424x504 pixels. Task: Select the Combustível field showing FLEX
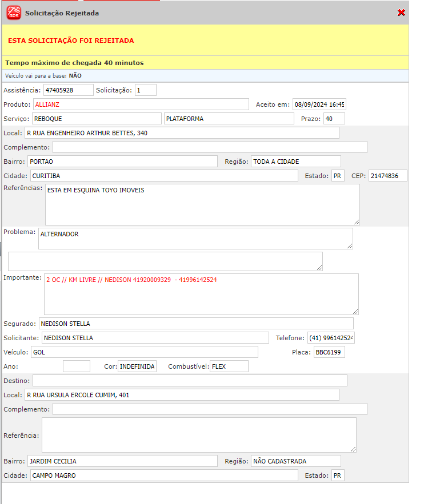229,366
